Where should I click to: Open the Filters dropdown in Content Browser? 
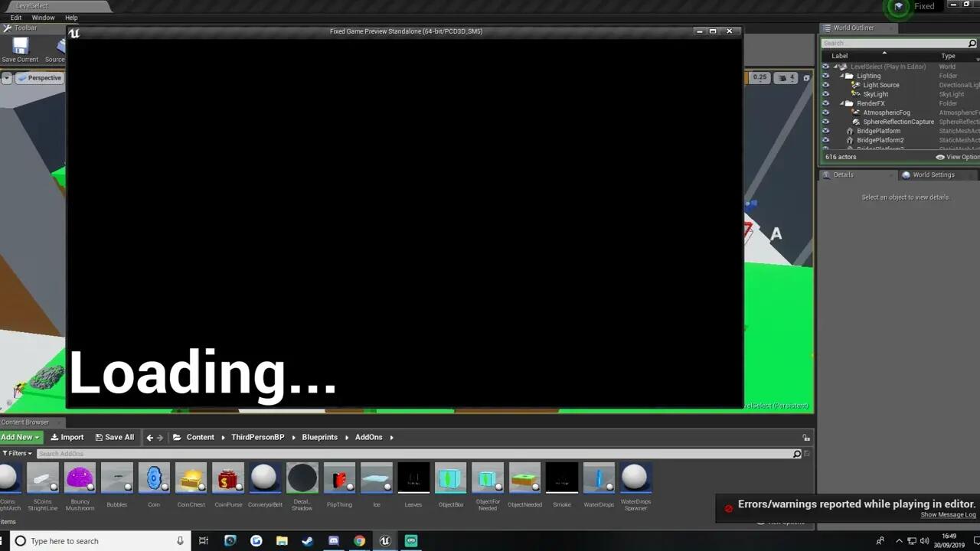(17, 453)
